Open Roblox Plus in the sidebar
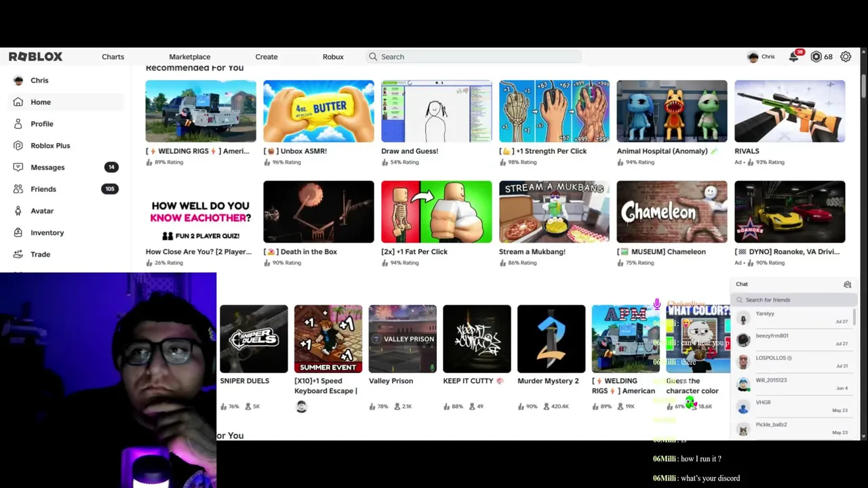The width and height of the screenshot is (868, 488). pyautogui.click(x=66, y=146)
